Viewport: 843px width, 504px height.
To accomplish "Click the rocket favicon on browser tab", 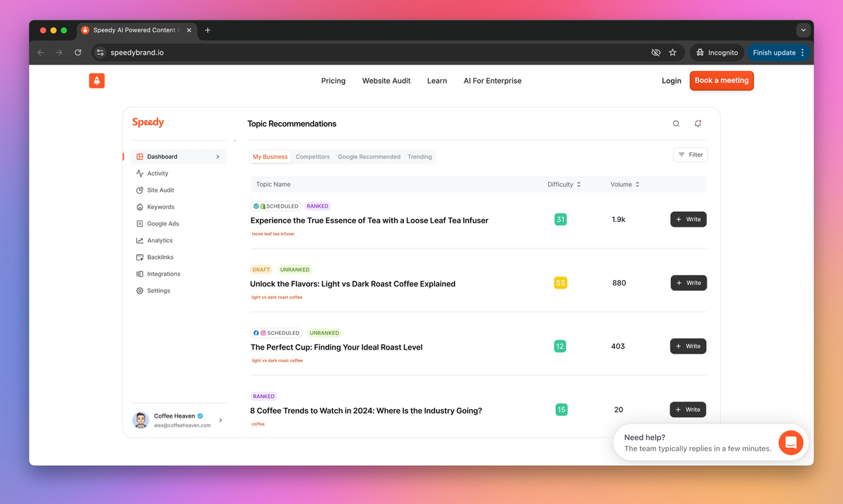I will (x=85, y=30).
